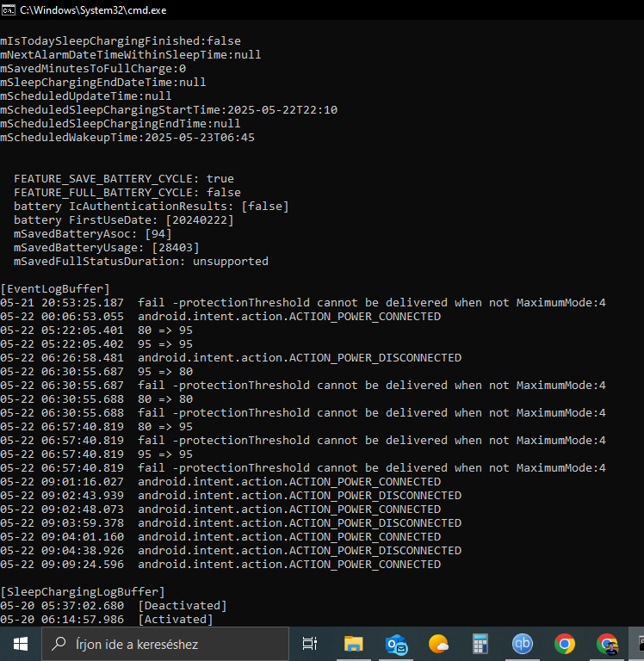This screenshot has width=644, height=661.
Task: Click mScheduledSleepChargingStartTime:2025-05-22T22:10 line
Action: tap(169, 110)
